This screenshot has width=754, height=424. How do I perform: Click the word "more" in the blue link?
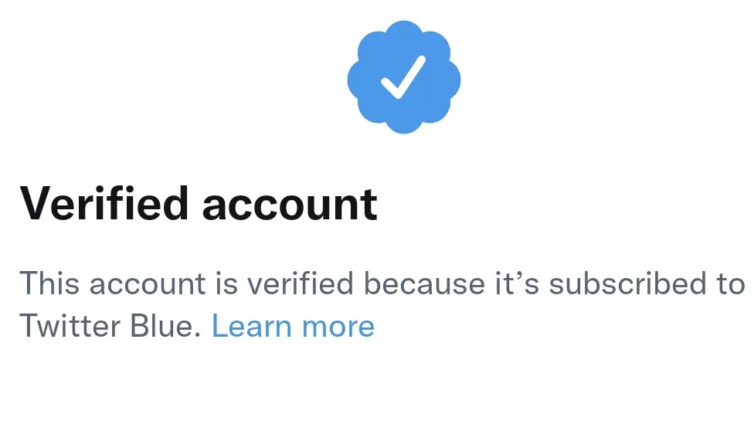click(x=340, y=326)
